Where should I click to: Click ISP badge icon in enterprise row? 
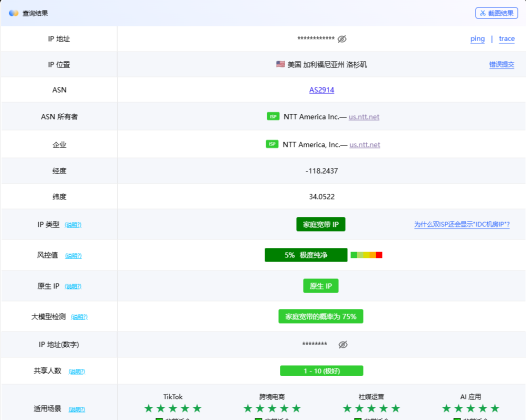point(272,144)
